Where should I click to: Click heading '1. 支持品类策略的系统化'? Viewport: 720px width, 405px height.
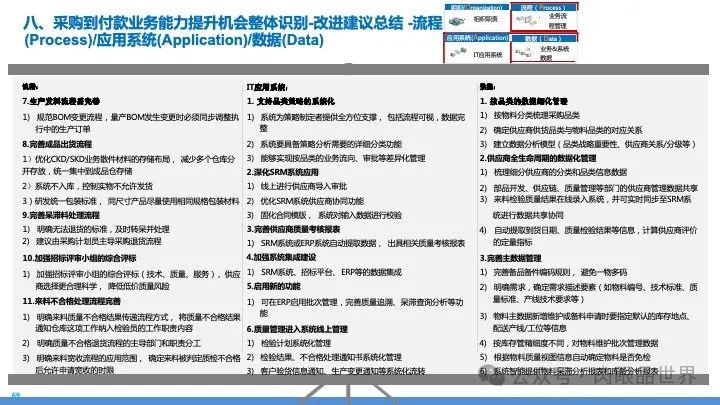coord(291,101)
